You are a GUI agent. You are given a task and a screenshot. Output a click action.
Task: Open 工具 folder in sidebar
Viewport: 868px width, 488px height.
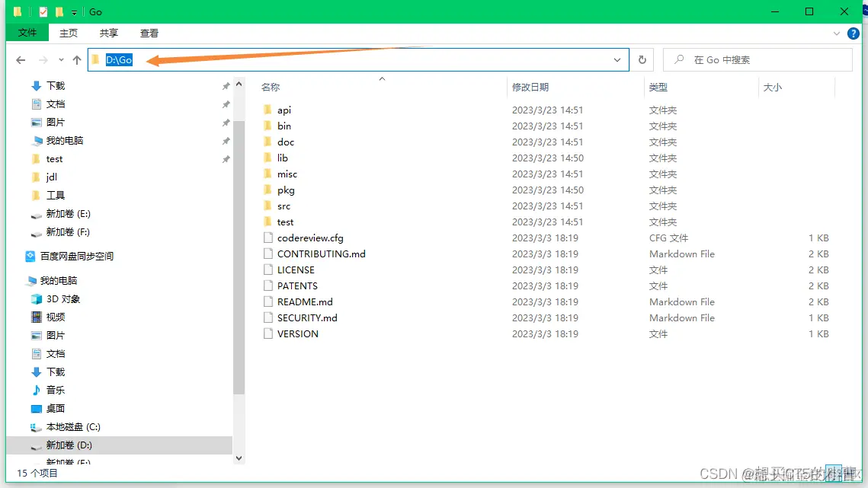point(56,196)
